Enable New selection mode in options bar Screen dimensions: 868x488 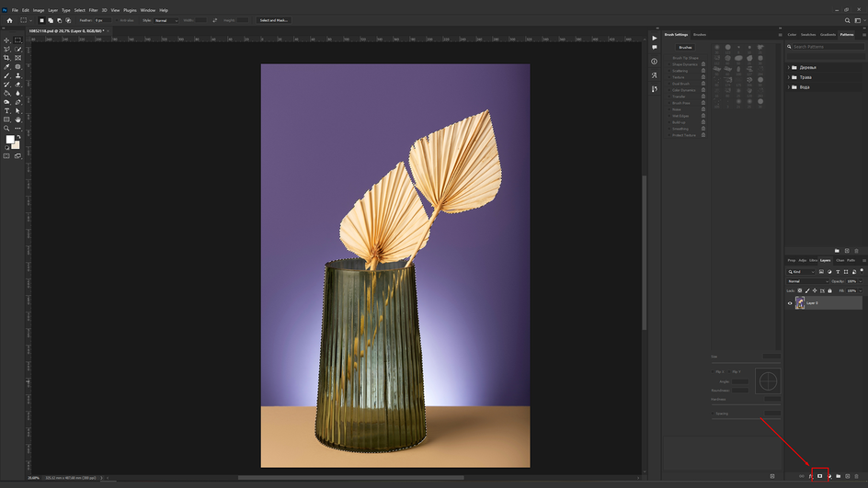coord(41,20)
